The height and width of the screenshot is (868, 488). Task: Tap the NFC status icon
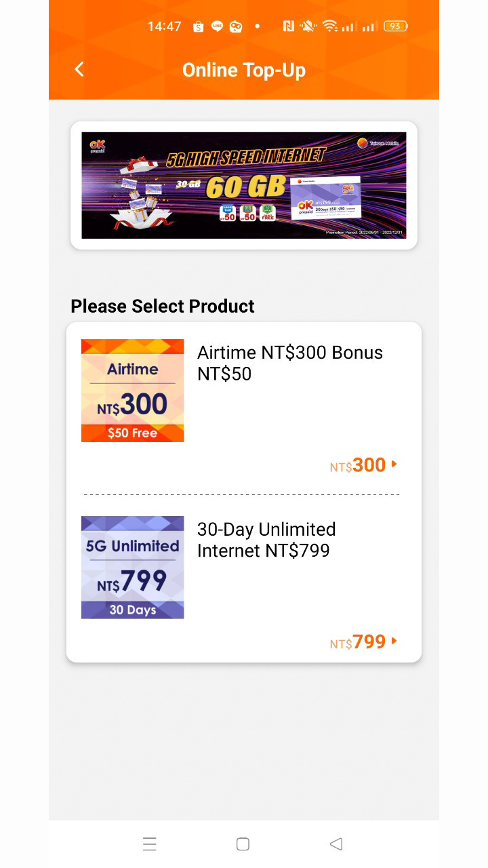pos(289,26)
